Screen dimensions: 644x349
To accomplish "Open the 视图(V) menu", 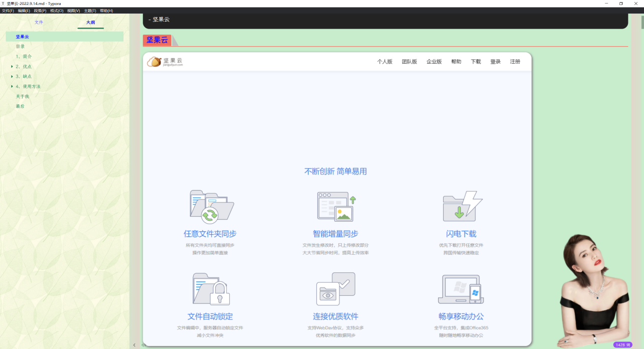I will 74,11.
